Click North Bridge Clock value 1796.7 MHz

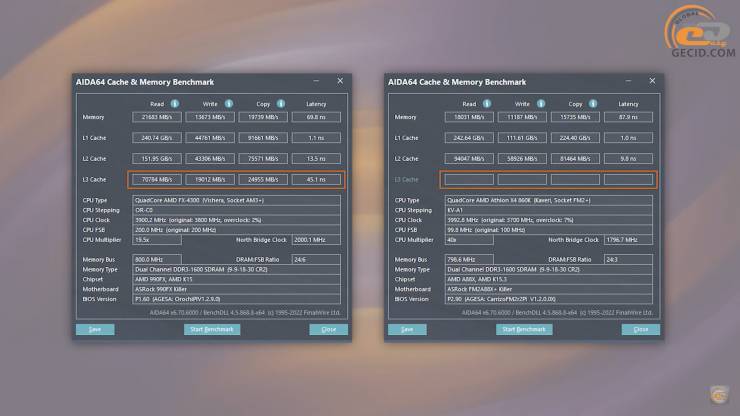coord(628,240)
